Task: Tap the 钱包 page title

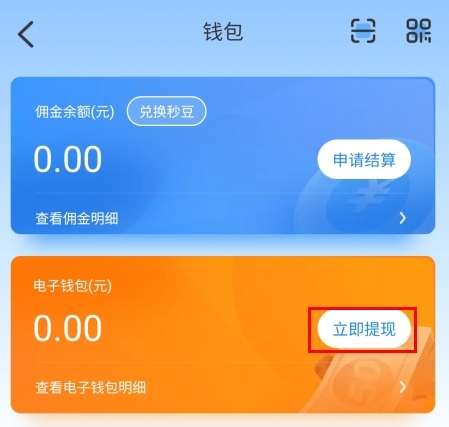Action: [223, 32]
